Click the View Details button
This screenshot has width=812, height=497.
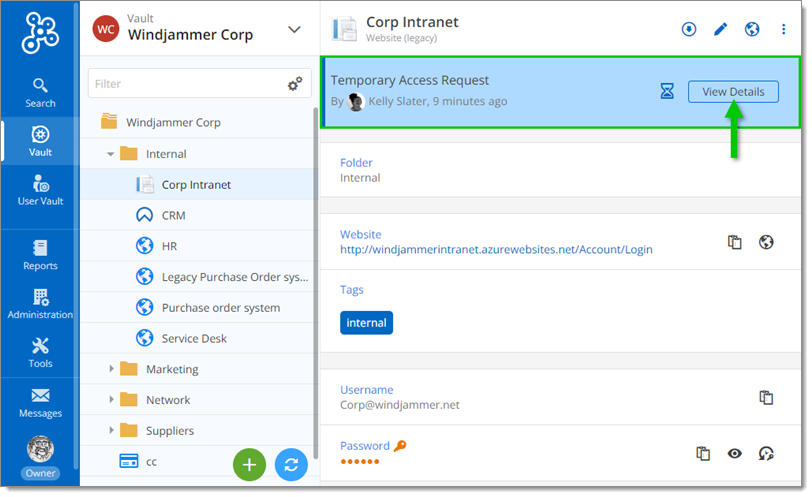click(733, 92)
